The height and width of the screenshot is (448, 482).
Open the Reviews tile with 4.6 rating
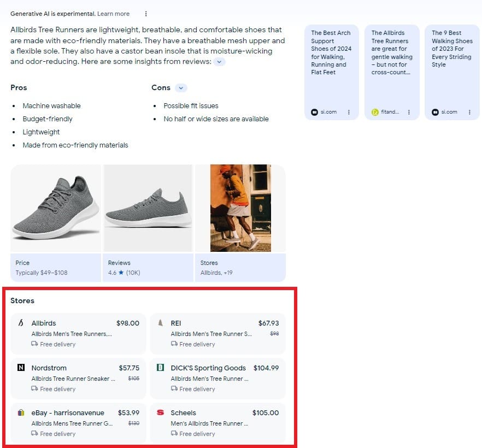click(148, 268)
